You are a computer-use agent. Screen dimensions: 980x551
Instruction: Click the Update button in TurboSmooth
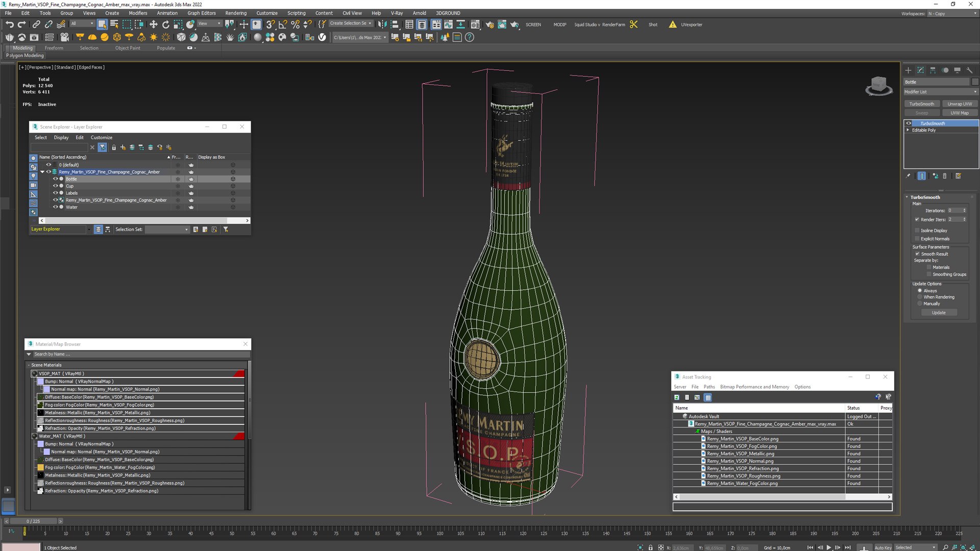[939, 313]
